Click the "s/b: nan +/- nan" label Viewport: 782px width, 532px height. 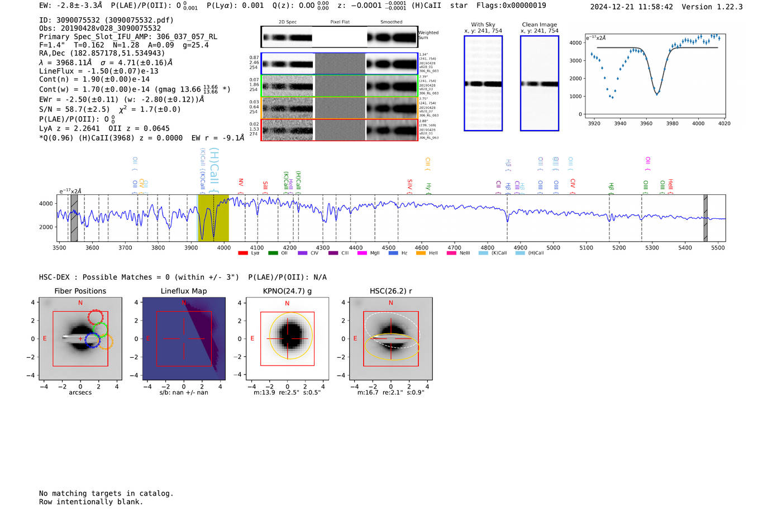click(184, 392)
